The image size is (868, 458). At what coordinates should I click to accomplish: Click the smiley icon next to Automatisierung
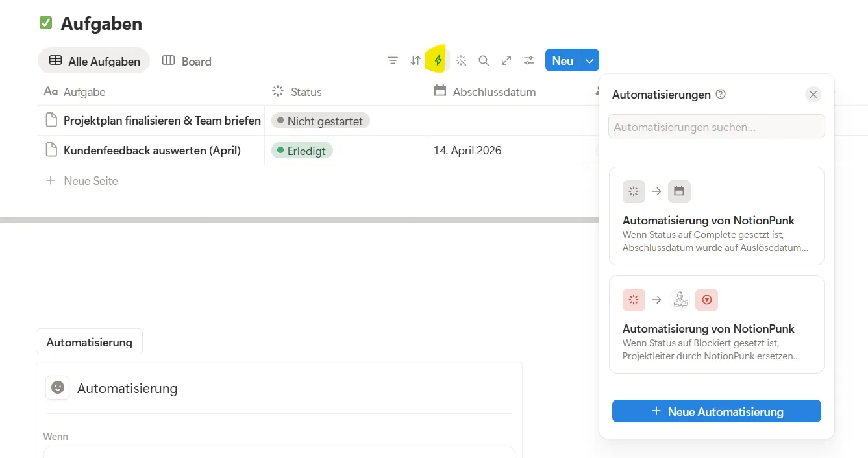(x=58, y=387)
